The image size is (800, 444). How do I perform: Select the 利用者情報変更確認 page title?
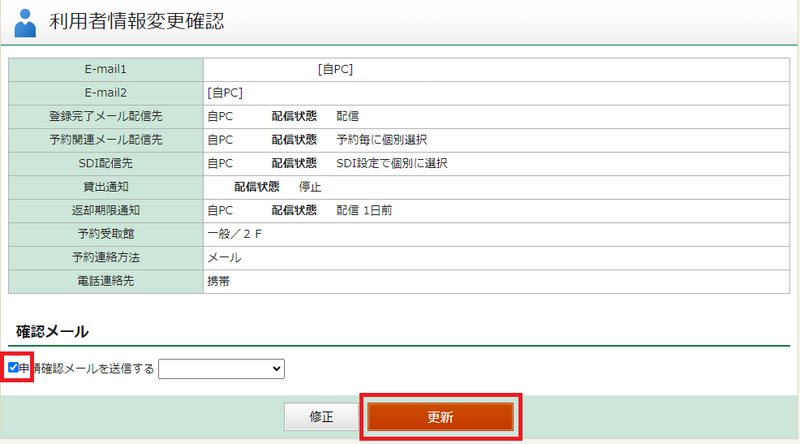[137, 21]
